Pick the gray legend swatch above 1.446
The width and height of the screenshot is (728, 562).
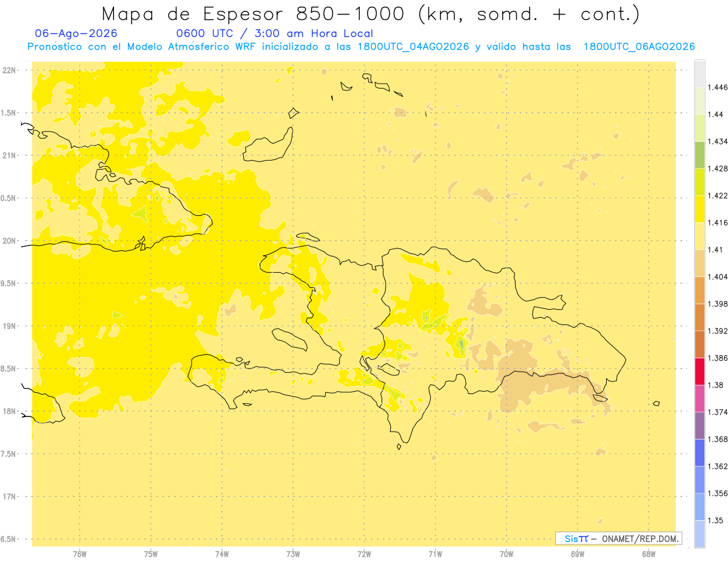(699, 73)
